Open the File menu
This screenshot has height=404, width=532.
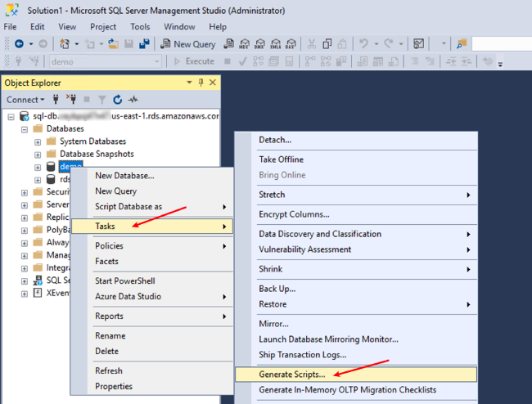[10, 27]
